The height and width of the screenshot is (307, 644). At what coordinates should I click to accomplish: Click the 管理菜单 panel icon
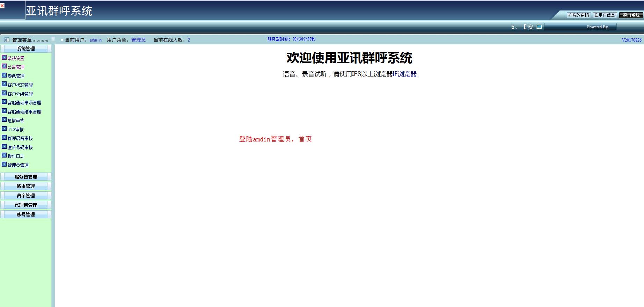pyautogui.click(x=7, y=40)
